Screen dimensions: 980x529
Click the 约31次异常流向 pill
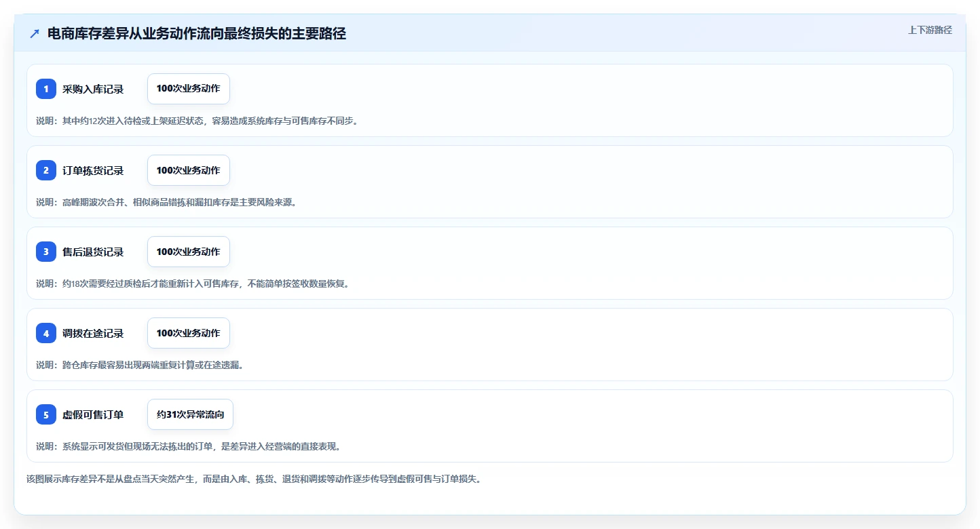pos(190,414)
